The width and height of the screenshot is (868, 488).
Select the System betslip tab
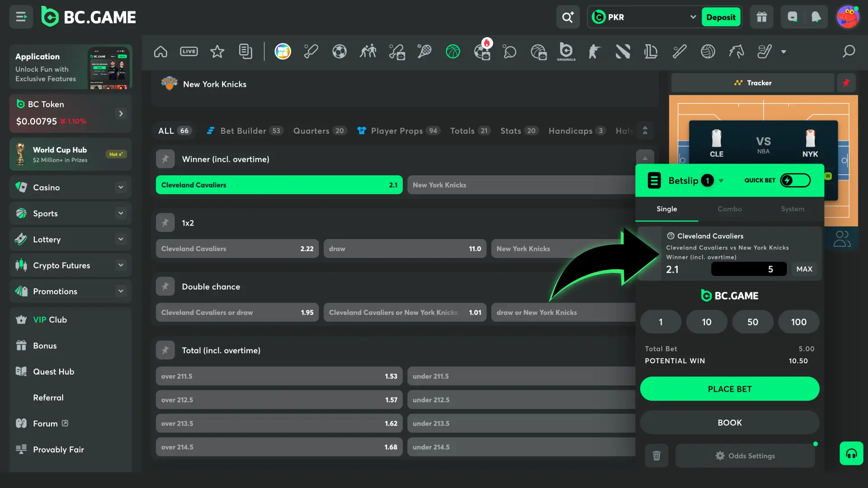coord(793,209)
